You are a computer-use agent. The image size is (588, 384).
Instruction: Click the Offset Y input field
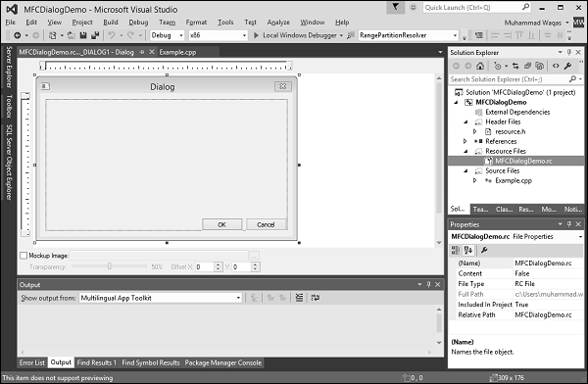click(x=241, y=267)
